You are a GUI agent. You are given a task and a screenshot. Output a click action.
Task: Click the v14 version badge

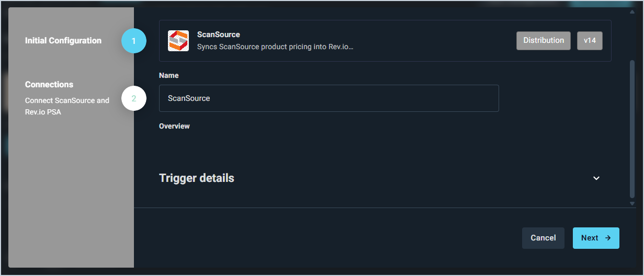click(x=590, y=41)
